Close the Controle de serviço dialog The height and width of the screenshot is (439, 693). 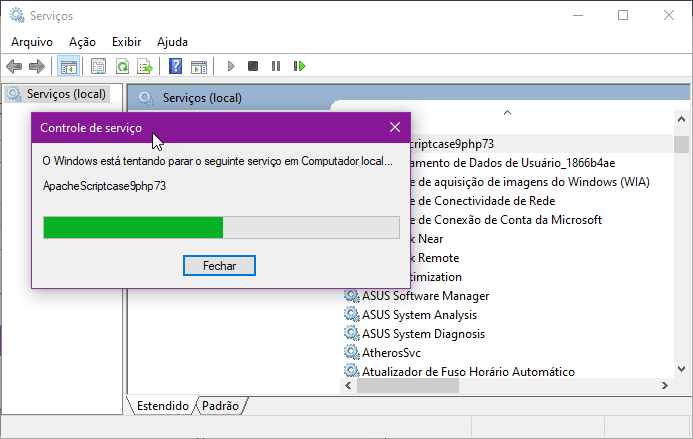pos(395,127)
